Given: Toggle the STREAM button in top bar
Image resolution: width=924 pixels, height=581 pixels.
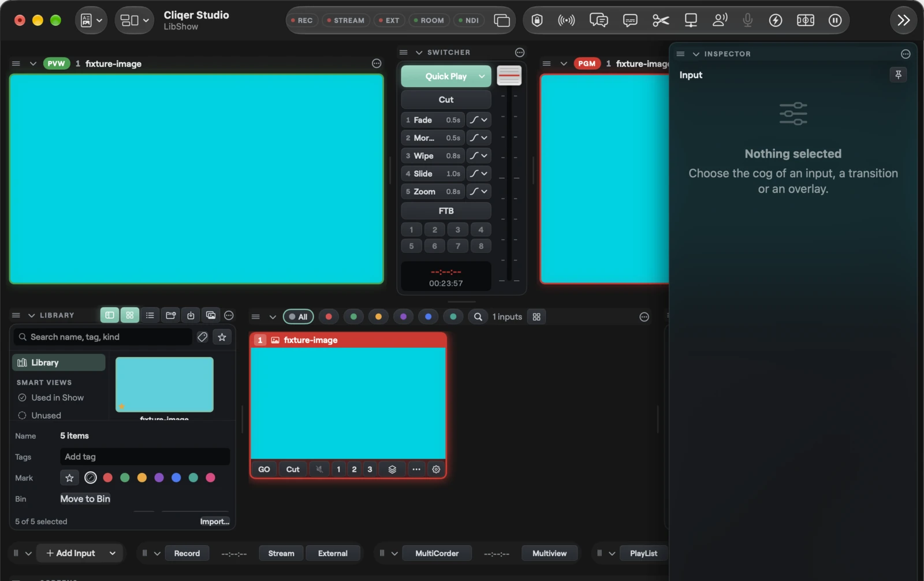Looking at the screenshot, I should (345, 20).
